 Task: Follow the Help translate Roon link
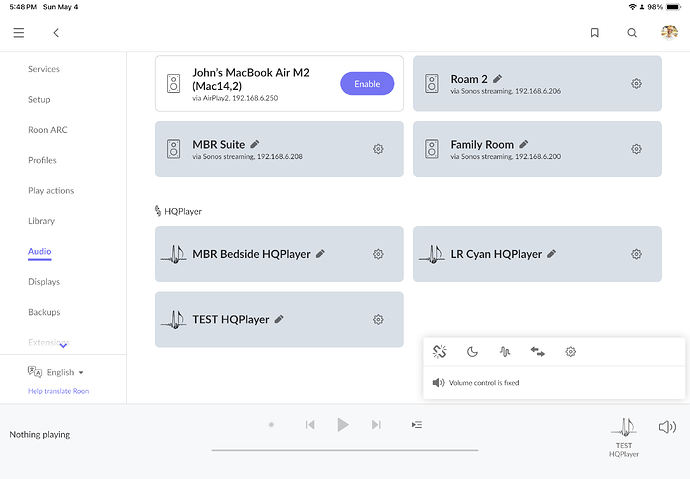pos(59,391)
